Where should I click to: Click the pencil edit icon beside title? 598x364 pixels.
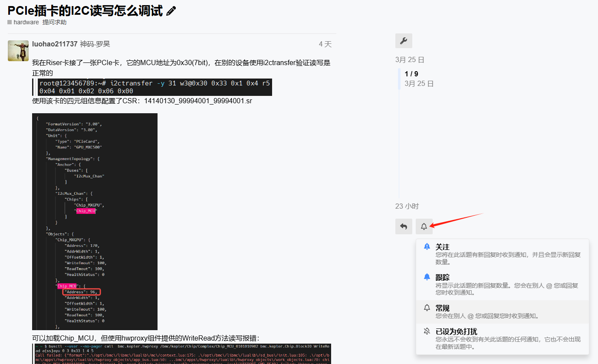[x=171, y=11]
